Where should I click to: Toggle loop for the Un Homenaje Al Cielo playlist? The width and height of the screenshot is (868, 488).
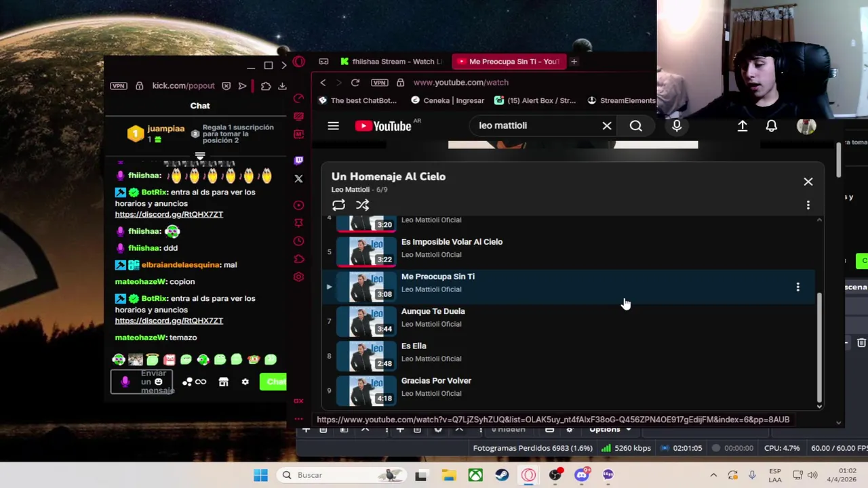tap(338, 205)
